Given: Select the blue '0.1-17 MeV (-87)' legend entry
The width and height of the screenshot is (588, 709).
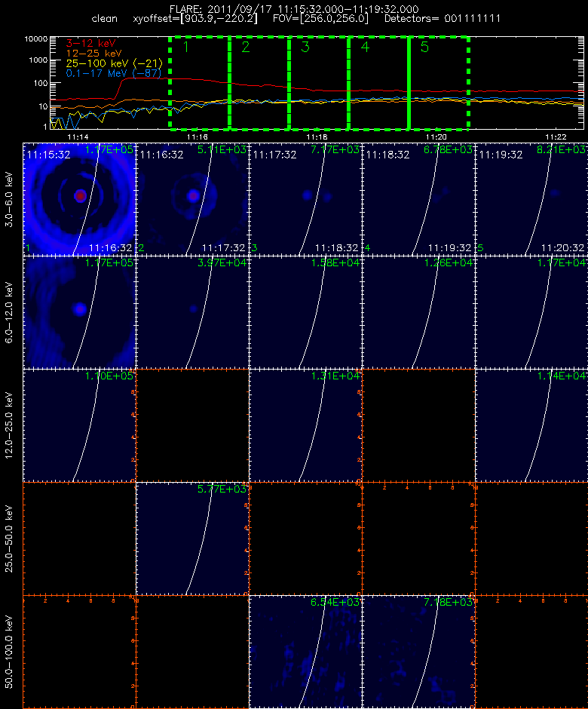Looking at the screenshot, I should click(x=113, y=73).
